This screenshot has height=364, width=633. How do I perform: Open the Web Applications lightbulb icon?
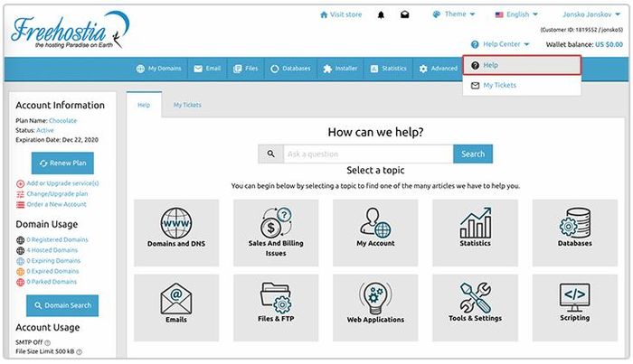point(375,298)
